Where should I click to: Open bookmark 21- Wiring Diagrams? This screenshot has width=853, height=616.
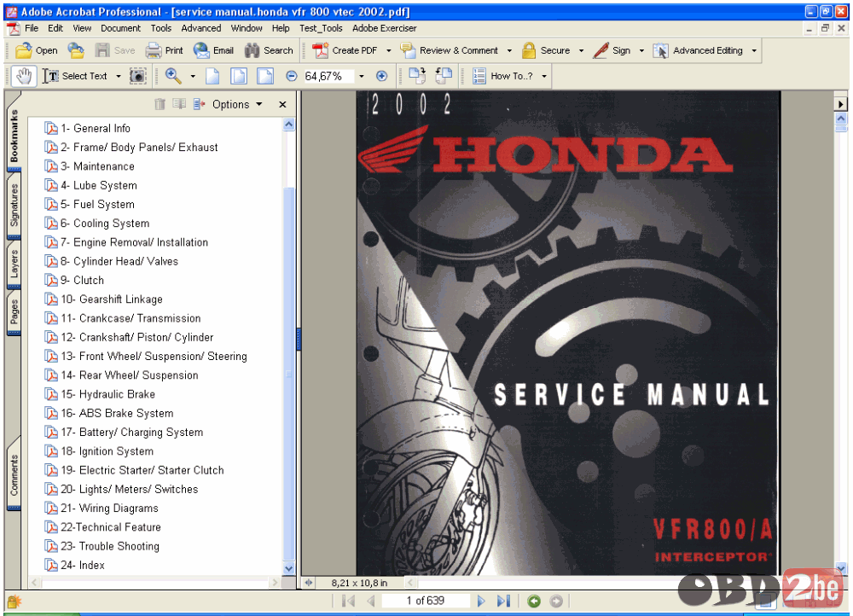pos(109,508)
